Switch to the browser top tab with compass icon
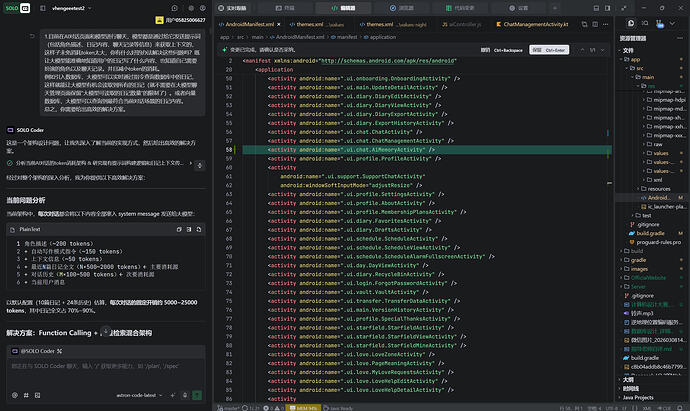 [x=401, y=8]
